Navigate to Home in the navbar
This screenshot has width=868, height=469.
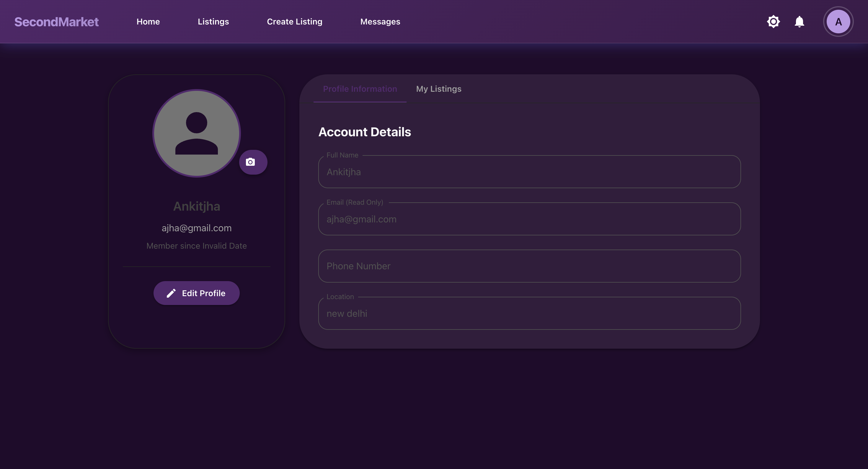(x=148, y=21)
